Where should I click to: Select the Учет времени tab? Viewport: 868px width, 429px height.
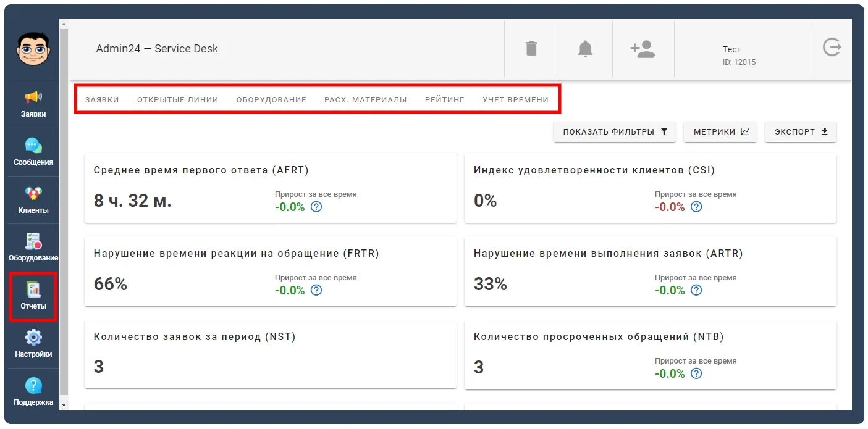[516, 99]
